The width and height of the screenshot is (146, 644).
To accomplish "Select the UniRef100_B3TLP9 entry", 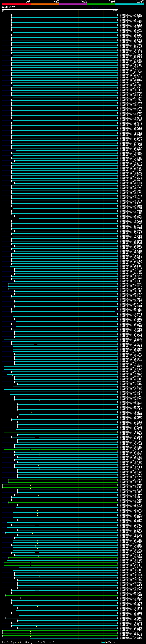I will 131,98.
